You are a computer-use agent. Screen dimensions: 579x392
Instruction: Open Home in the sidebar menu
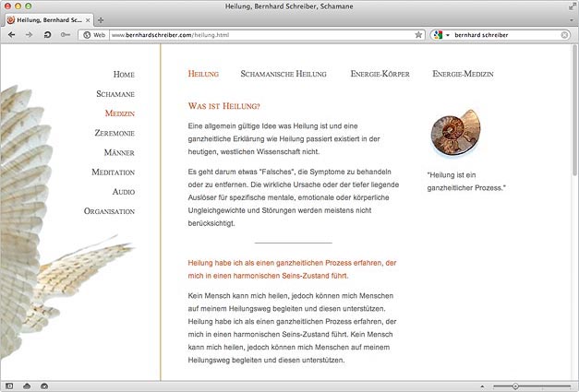click(x=124, y=74)
